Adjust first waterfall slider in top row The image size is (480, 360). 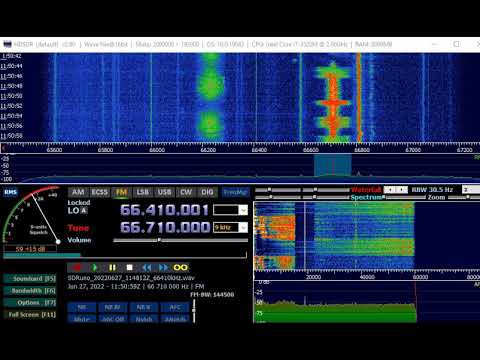tap(278, 190)
